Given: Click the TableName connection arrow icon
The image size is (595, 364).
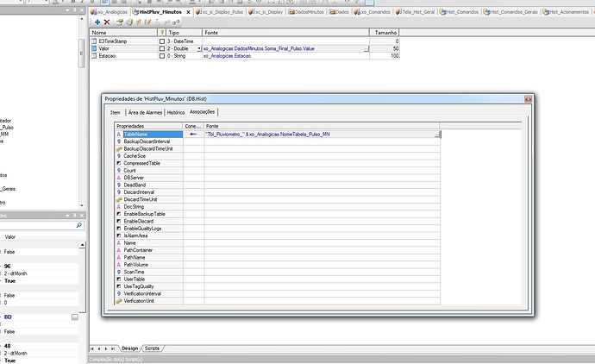Looking at the screenshot, I should 193,134.
